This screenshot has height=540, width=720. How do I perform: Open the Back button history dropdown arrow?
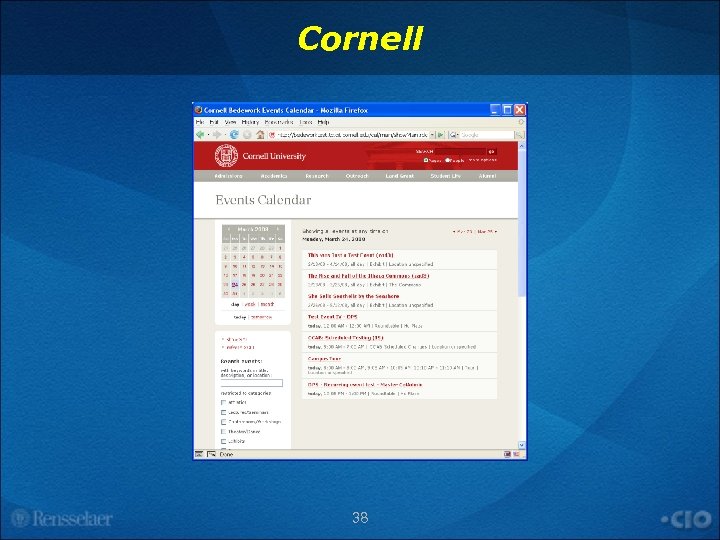208,135
